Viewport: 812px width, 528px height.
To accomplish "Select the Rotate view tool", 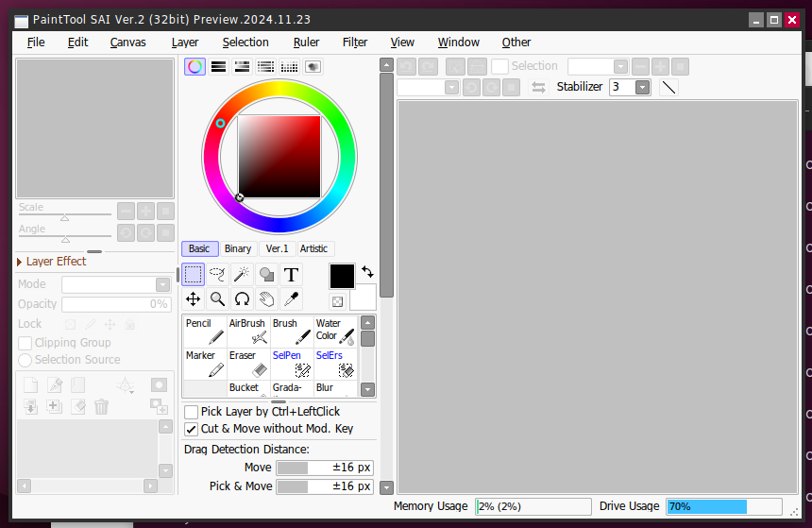I will coord(242,299).
